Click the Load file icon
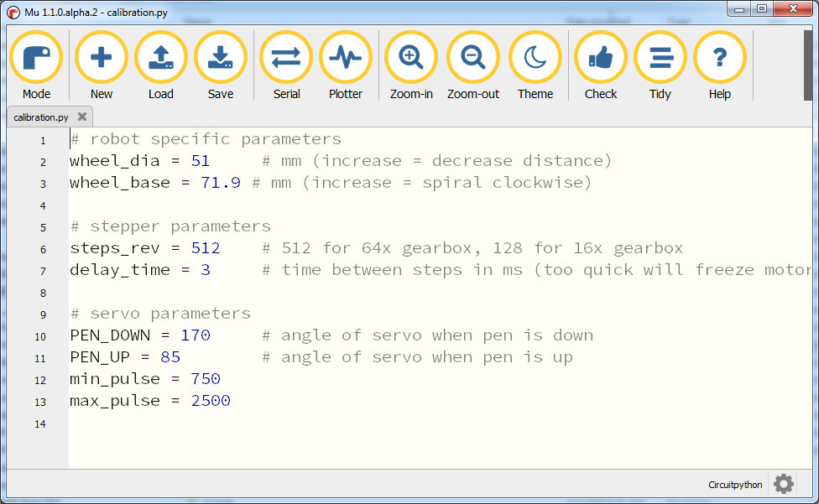The image size is (819, 504). coord(160,57)
